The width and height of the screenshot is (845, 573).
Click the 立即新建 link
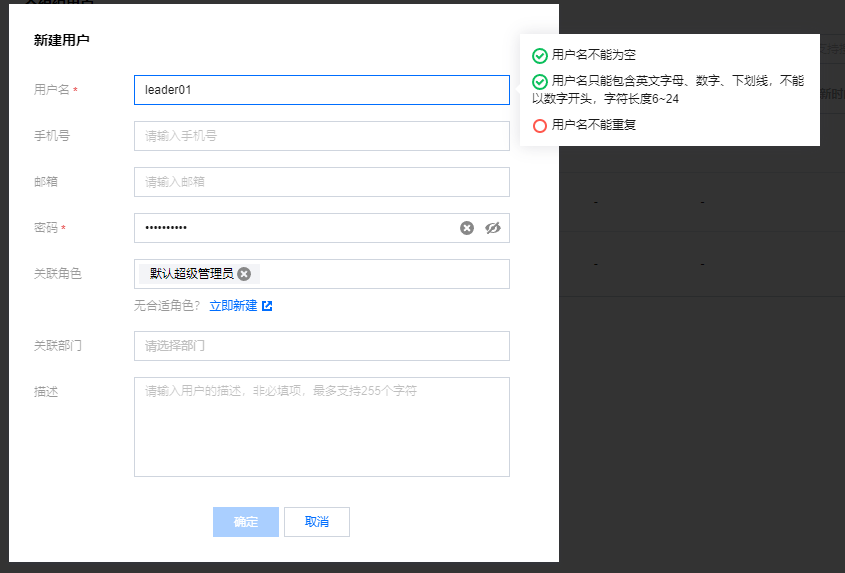[233, 306]
